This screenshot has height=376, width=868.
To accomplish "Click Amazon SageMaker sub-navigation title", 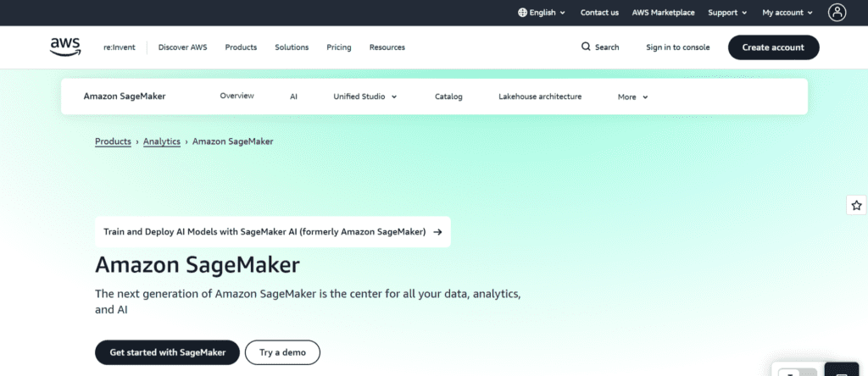I will tap(125, 97).
